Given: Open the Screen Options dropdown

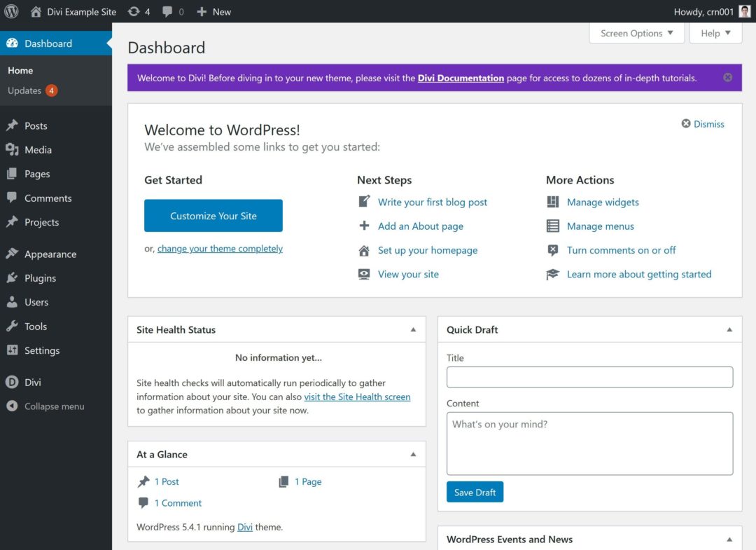Looking at the screenshot, I should click(636, 34).
